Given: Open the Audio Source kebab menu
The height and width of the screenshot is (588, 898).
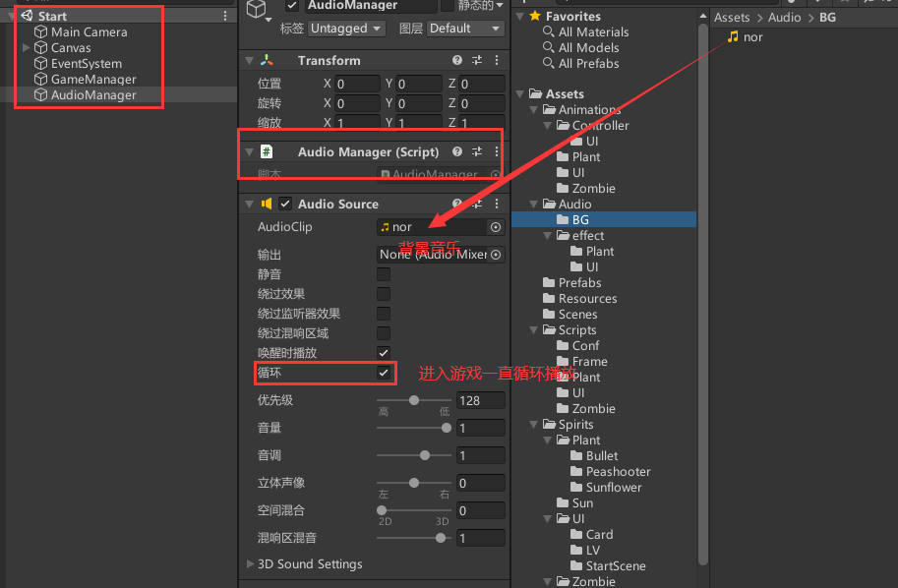Looking at the screenshot, I should pos(495,204).
